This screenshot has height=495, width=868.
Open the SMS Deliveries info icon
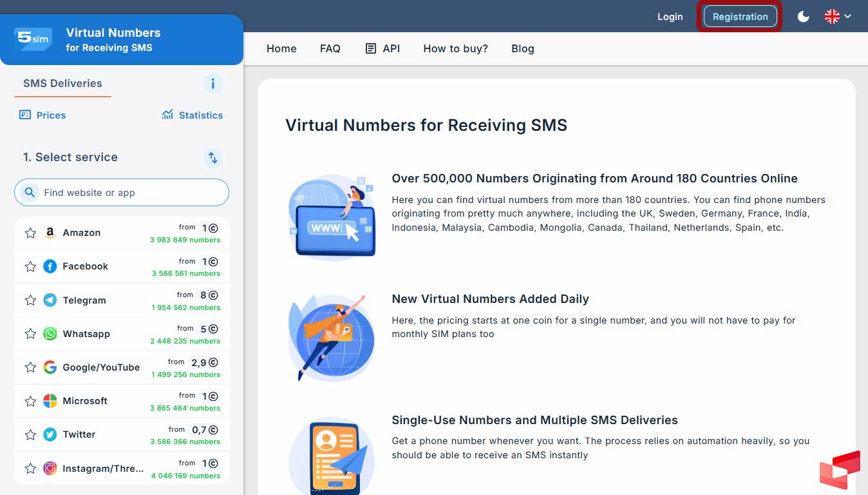coord(213,84)
